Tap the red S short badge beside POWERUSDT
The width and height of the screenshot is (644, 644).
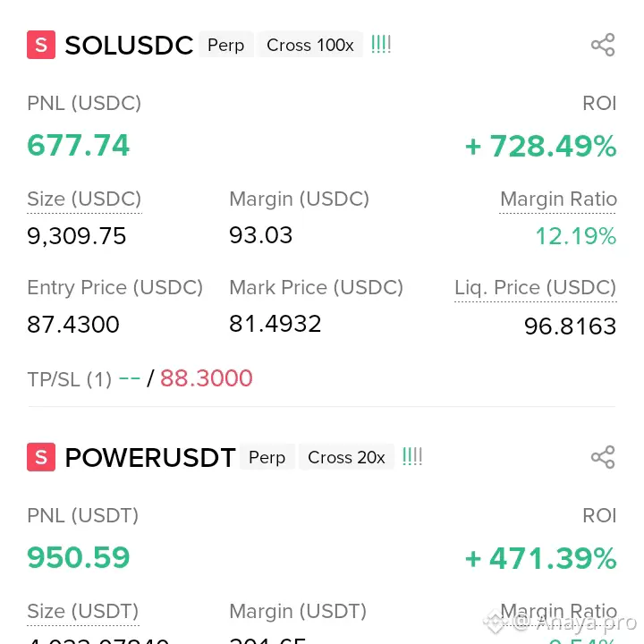tap(41, 457)
